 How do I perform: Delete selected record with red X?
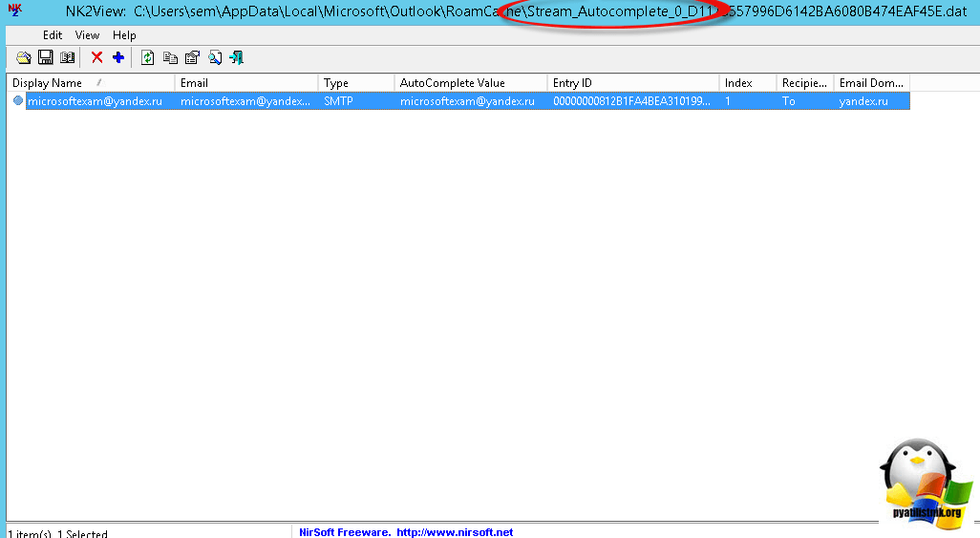click(96, 58)
